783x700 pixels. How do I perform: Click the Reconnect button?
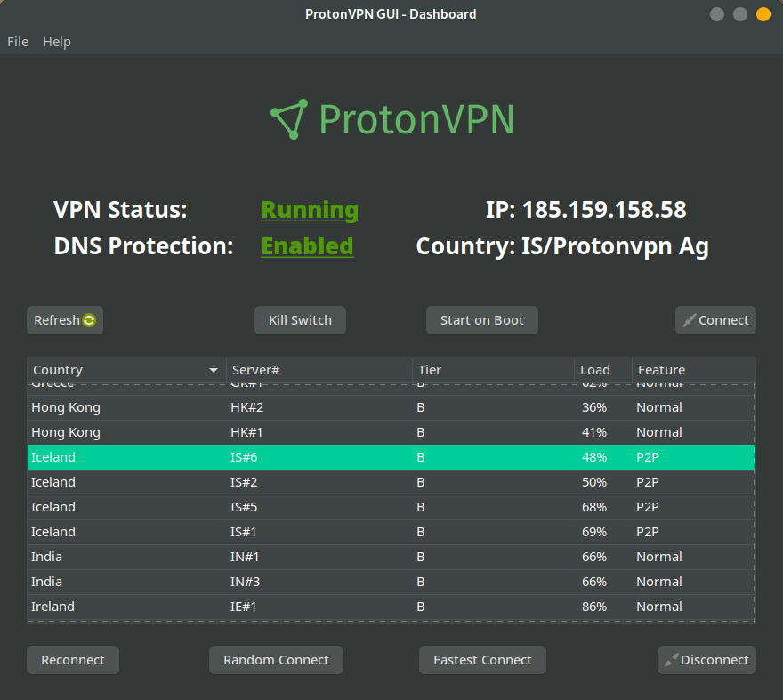coord(72,660)
